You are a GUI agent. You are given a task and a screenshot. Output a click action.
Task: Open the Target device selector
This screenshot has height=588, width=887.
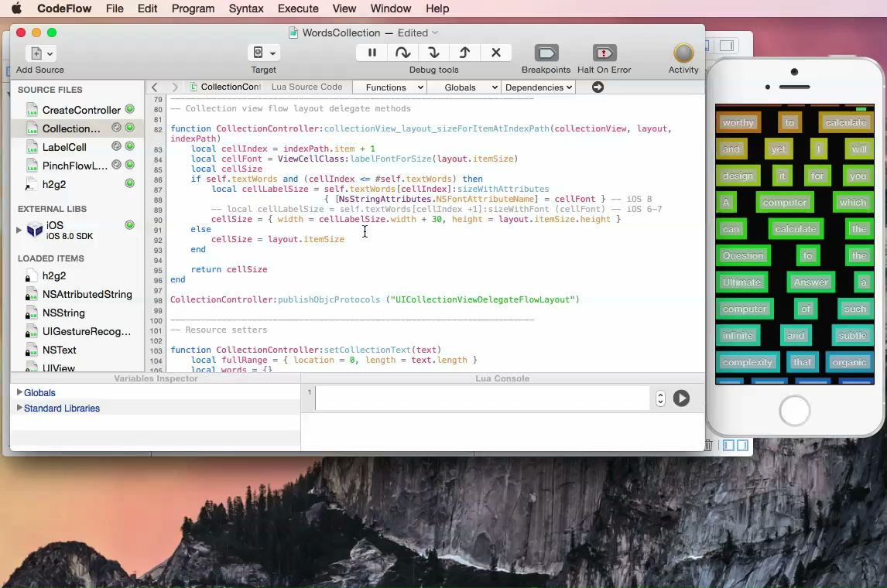point(264,53)
